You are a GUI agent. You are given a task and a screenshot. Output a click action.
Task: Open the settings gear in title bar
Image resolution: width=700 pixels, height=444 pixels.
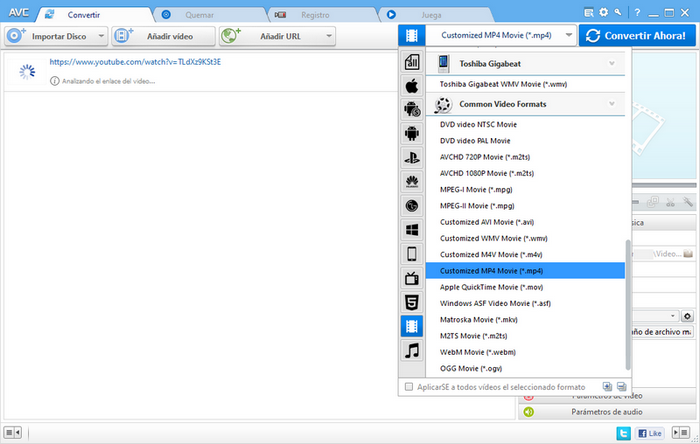604,12
